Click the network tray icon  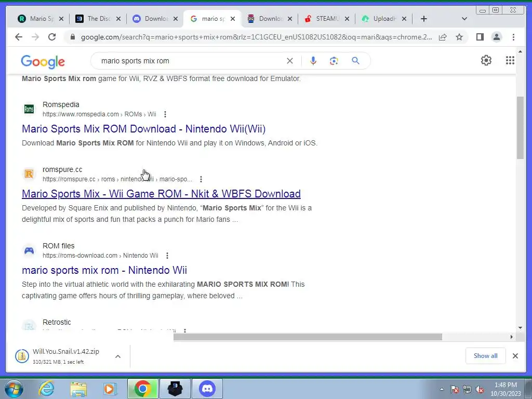467,390
